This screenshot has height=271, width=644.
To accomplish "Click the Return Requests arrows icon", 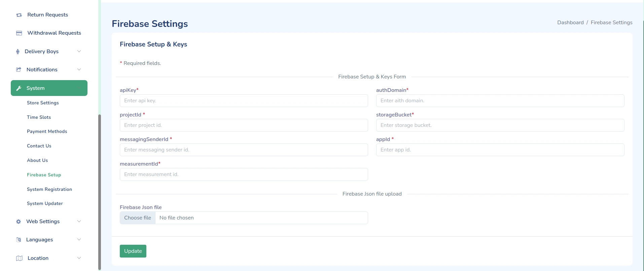I will click(x=19, y=15).
